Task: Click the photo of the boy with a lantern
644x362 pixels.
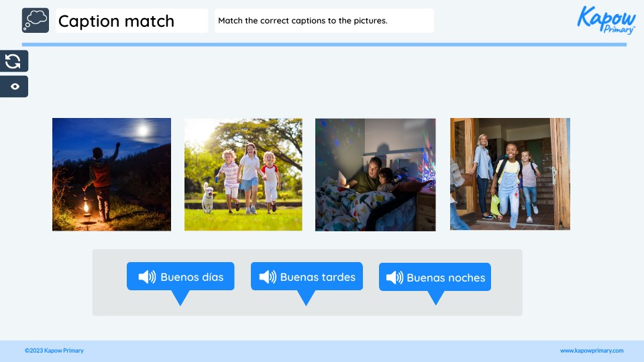Action: [111, 174]
